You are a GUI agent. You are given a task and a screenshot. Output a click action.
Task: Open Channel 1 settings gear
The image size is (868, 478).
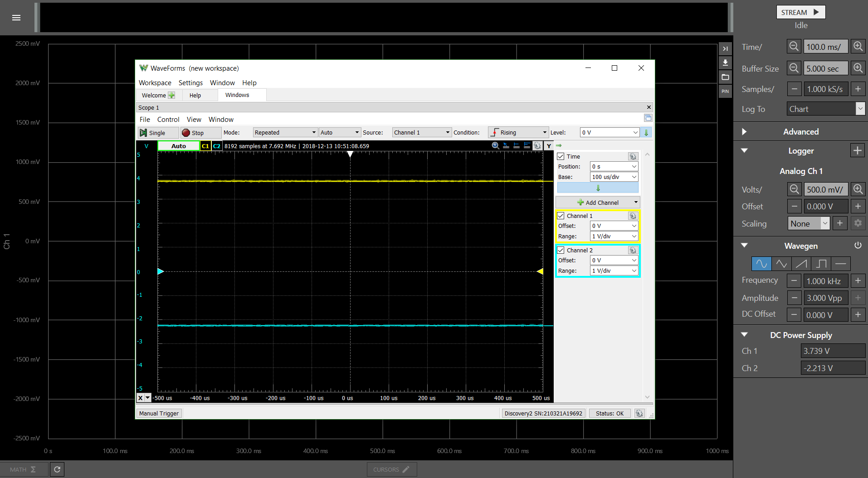pyautogui.click(x=633, y=216)
